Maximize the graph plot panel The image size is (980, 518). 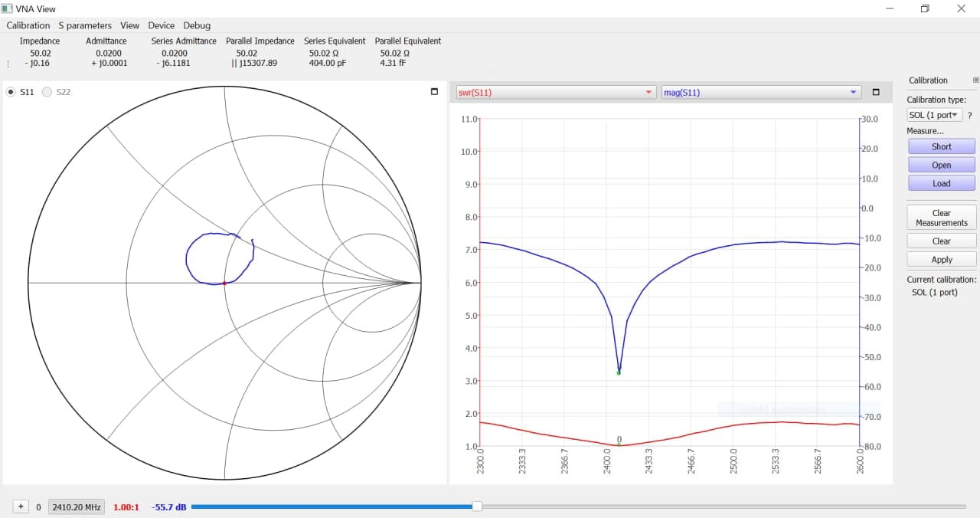(876, 93)
